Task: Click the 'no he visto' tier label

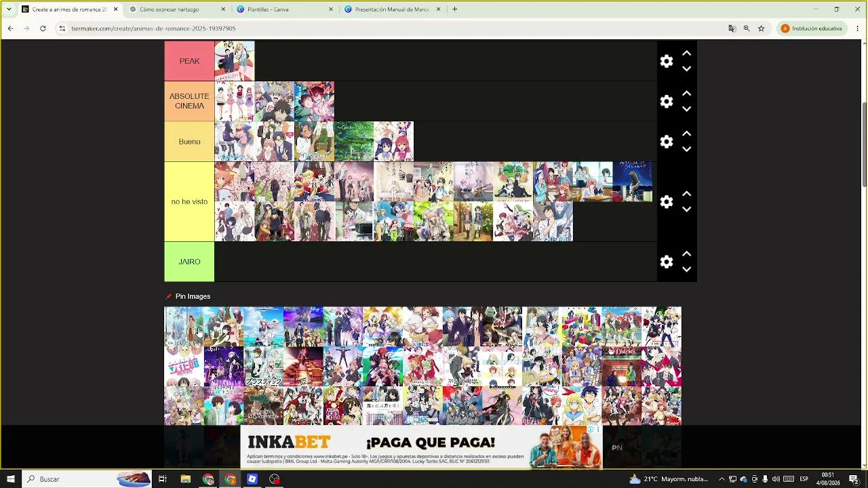Action: (x=189, y=201)
